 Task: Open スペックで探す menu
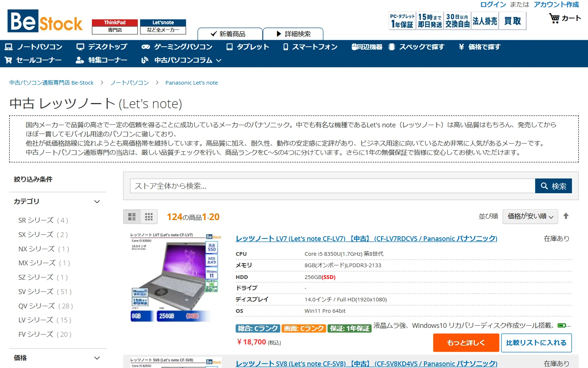point(416,47)
